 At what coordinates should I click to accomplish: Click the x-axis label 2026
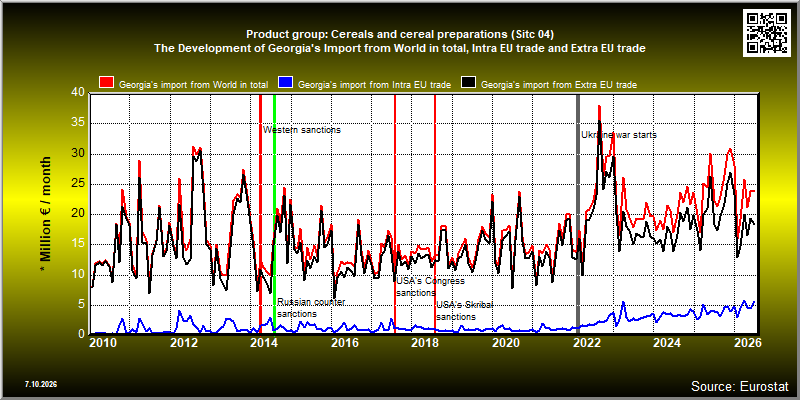point(748,342)
